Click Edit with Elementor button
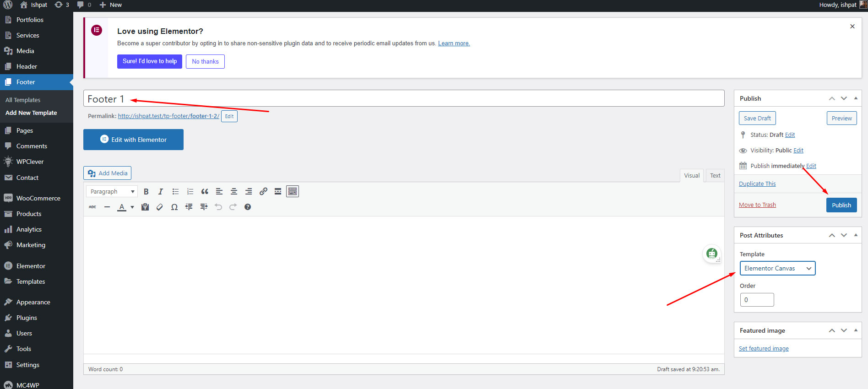 [x=133, y=140]
